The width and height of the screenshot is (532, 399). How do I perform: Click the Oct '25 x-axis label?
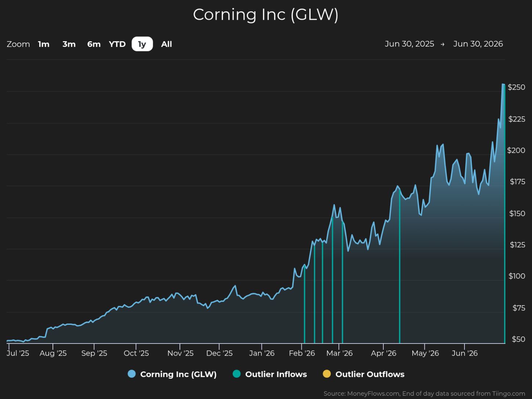coord(136,353)
